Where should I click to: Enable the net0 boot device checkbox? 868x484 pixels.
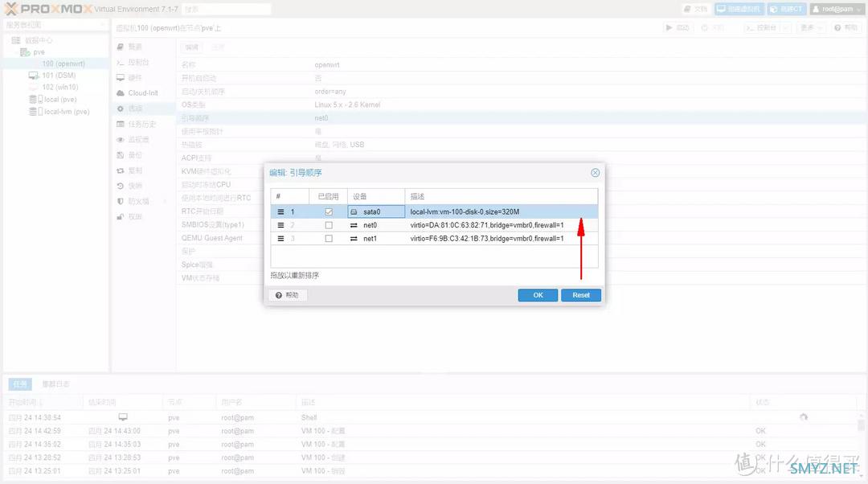pos(329,225)
